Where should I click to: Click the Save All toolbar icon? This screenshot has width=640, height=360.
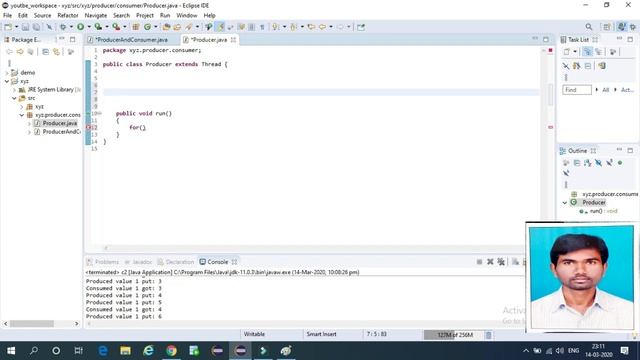tap(36, 27)
